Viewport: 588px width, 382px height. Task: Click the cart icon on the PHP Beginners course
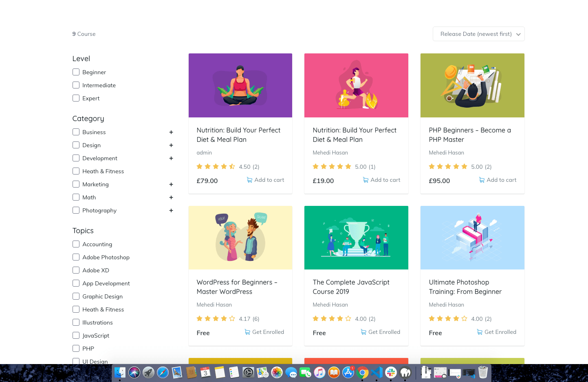(x=482, y=180)
